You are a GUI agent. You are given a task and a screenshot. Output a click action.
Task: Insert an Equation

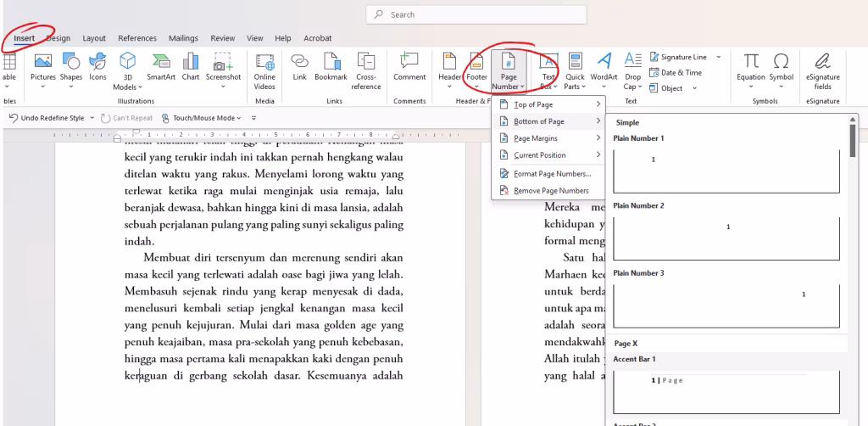click(x=751, y=71)
